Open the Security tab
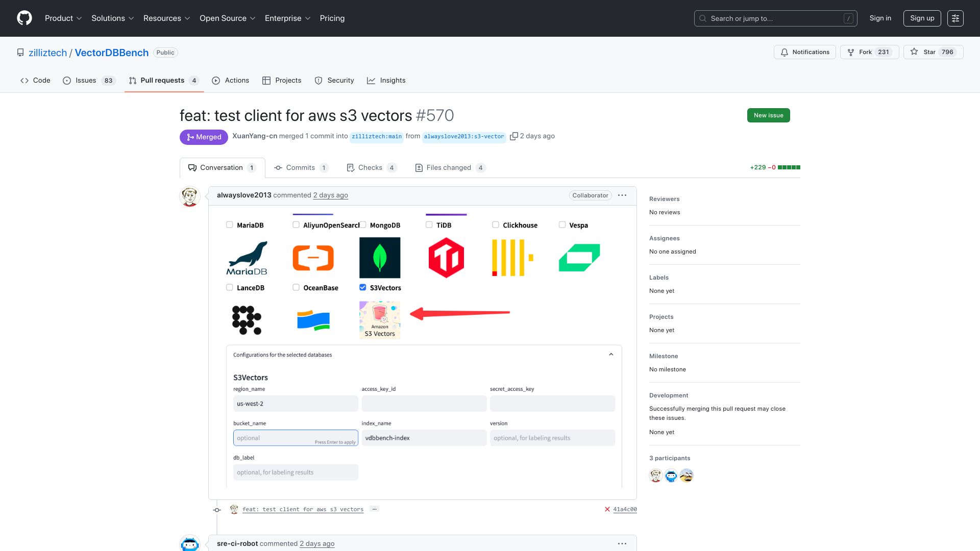 coord(334,81)
